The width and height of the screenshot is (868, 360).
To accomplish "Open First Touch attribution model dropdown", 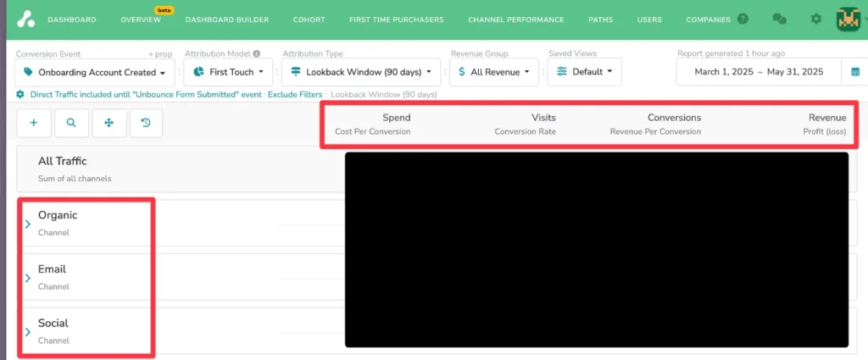I will [x=228, y=72].
